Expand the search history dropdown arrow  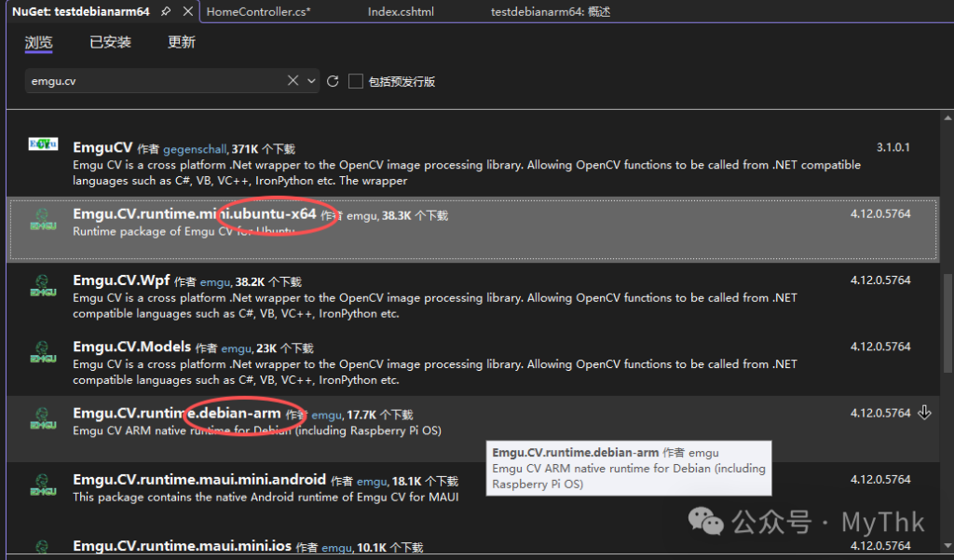click(x=311, y=81)
